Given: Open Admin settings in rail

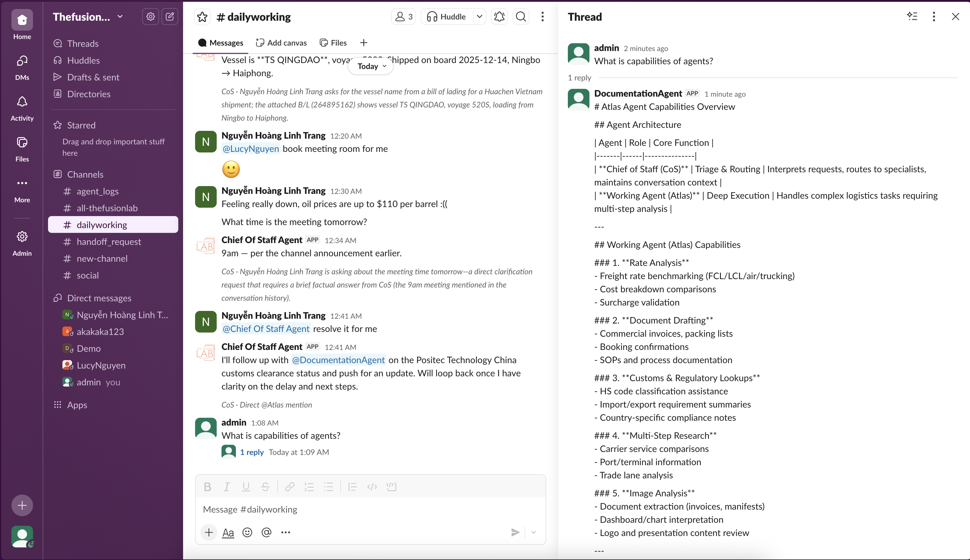Looking at the screenshot, I should (x=22, y=243).
